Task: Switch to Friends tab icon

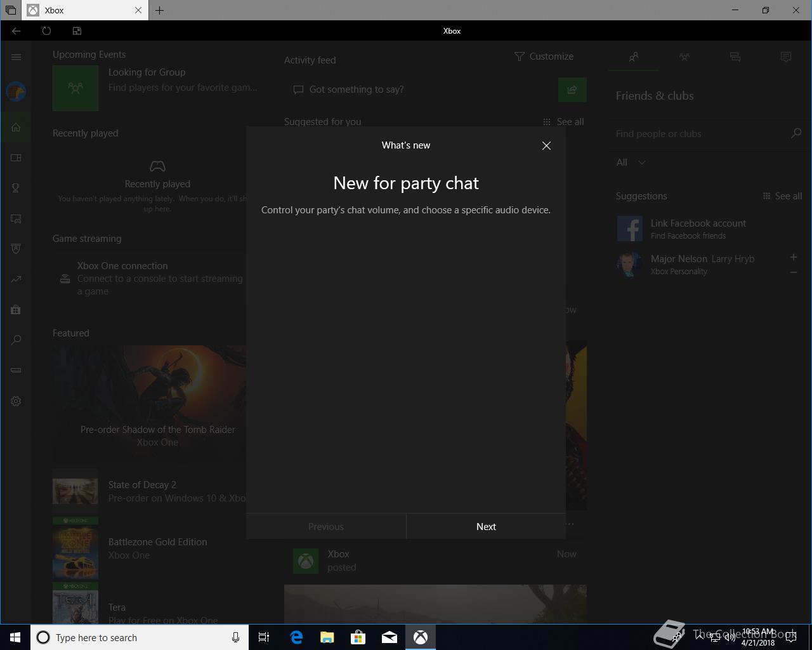Action: (633, 57)
